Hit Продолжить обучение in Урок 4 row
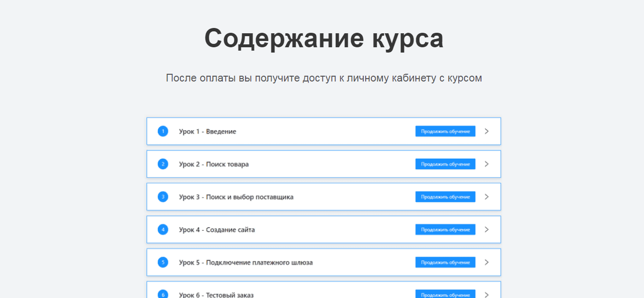Viewport: 644px width, 298px height. pyautogui.click(x=445, y=230)
